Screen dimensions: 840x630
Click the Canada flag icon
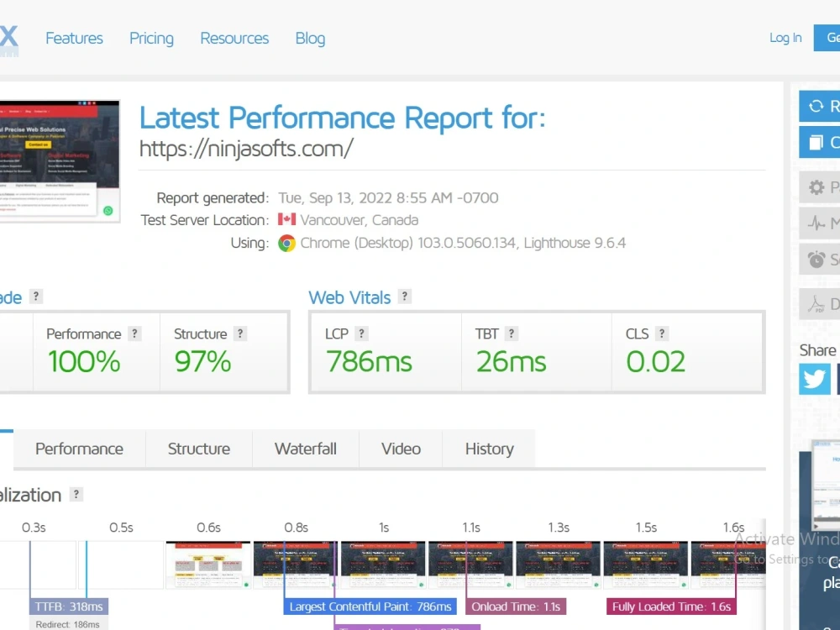(286, 219)
